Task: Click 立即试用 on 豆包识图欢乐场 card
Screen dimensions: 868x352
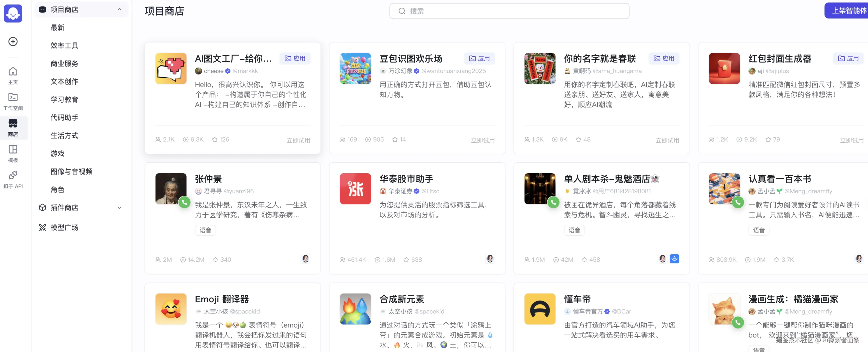Action: click(x=482, y=140)
